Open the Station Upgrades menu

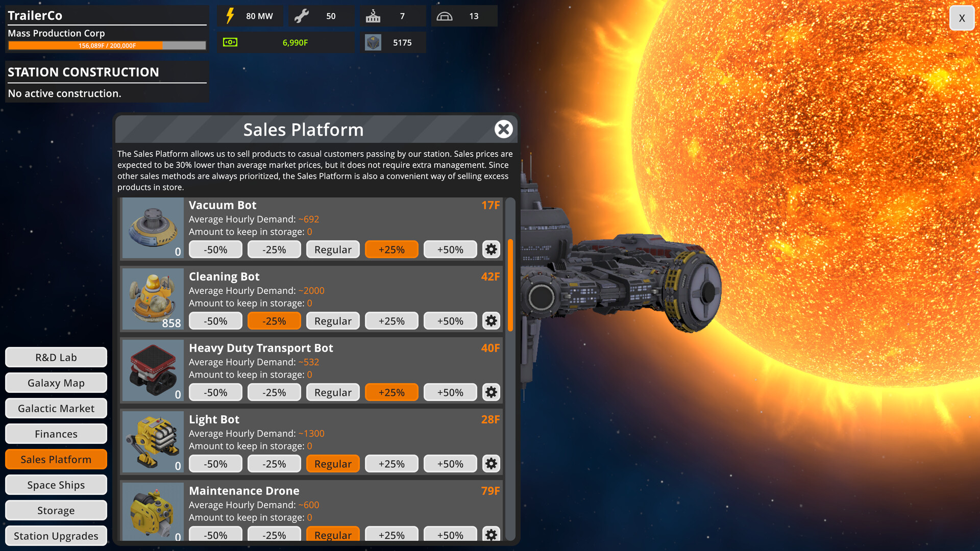coord(56,536)
